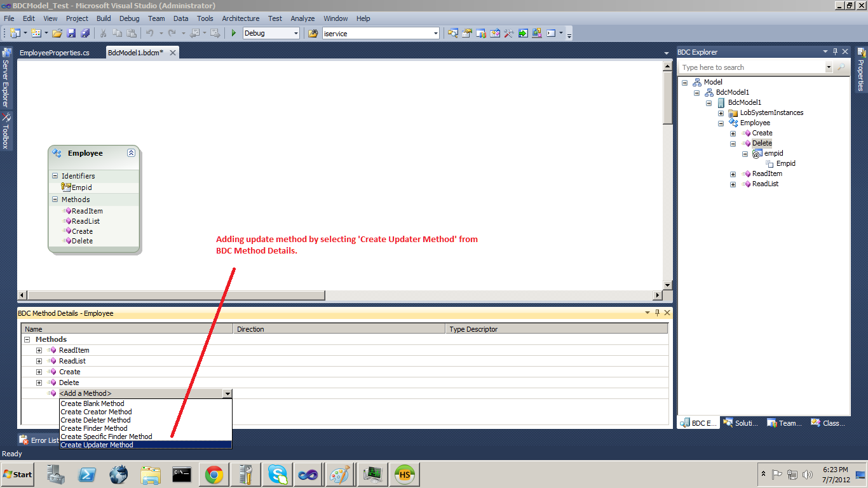
Task: Collapse the Methods group in BDC Method Details
Action: pyautogui.click(x=27, y=339)
